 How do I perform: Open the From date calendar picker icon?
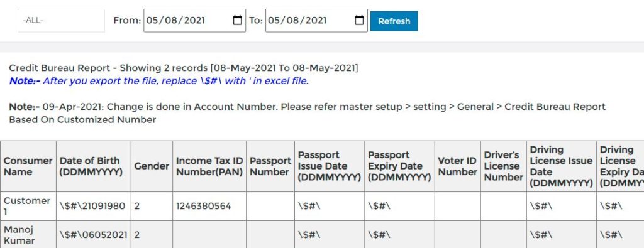coord(237,20)
